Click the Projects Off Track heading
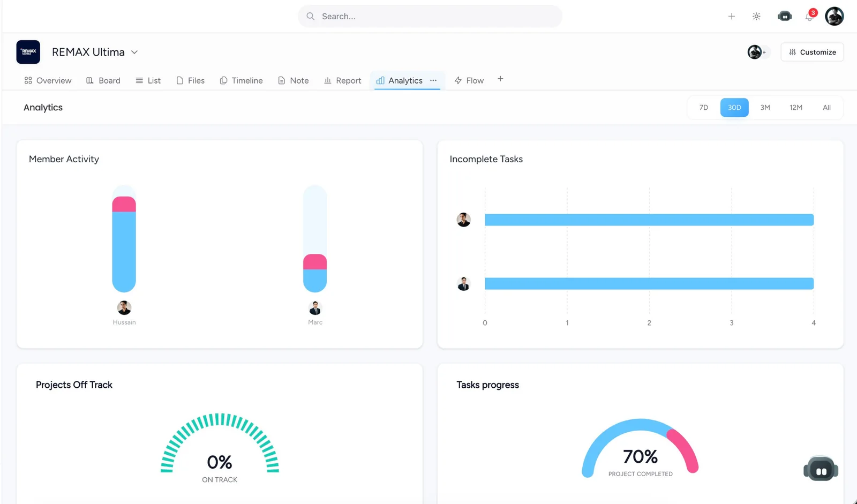 74,385
